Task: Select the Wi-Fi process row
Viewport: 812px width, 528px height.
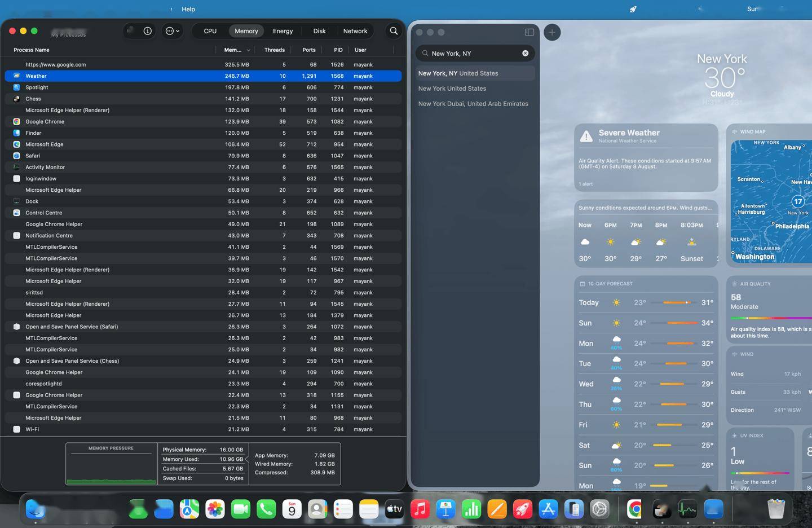Action: pos(203,429)
